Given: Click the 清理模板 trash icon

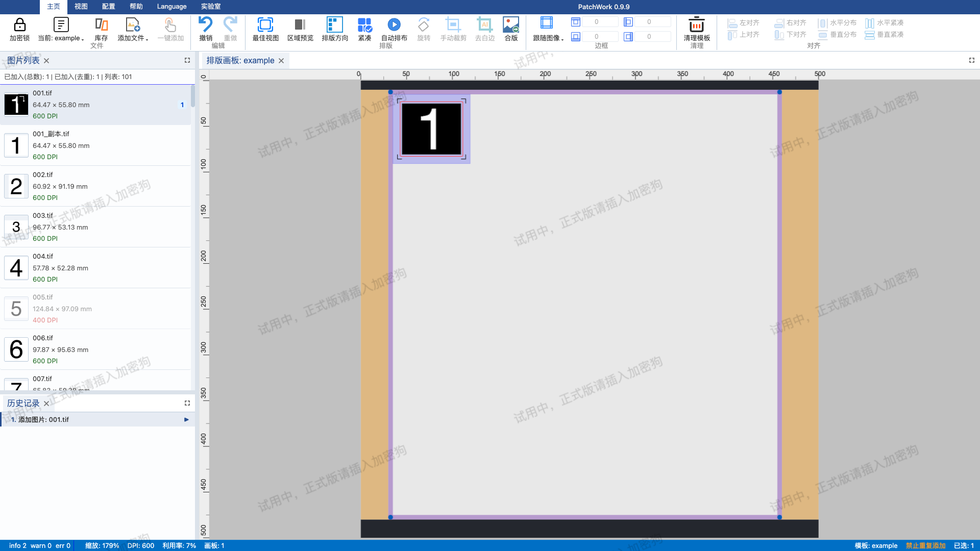Looking at the screenshot, I should tap(697, 24).
